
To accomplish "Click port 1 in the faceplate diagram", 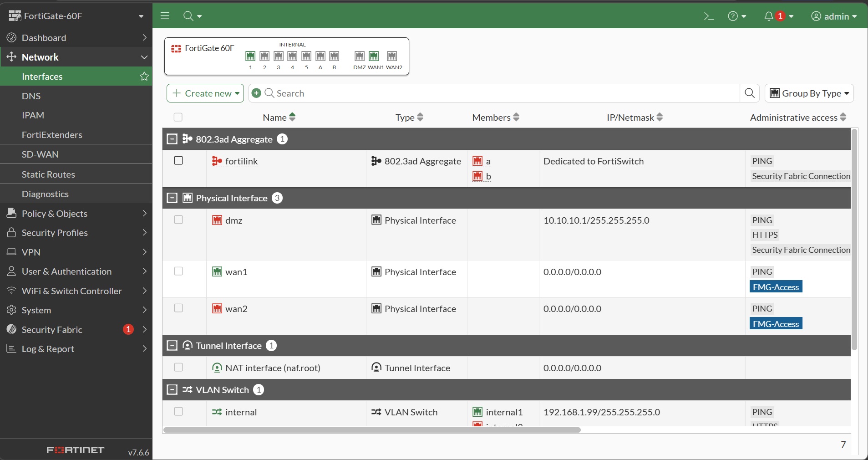I will 250,56.
